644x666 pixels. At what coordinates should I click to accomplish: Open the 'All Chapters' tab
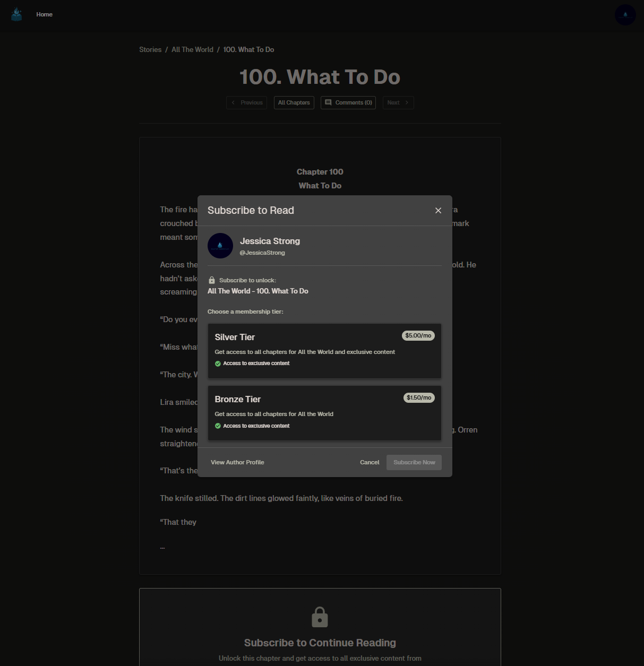(294, 102)
